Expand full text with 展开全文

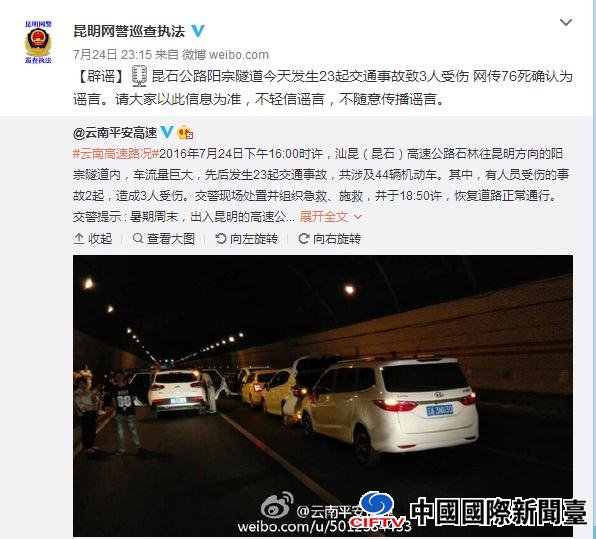[330, 217]
